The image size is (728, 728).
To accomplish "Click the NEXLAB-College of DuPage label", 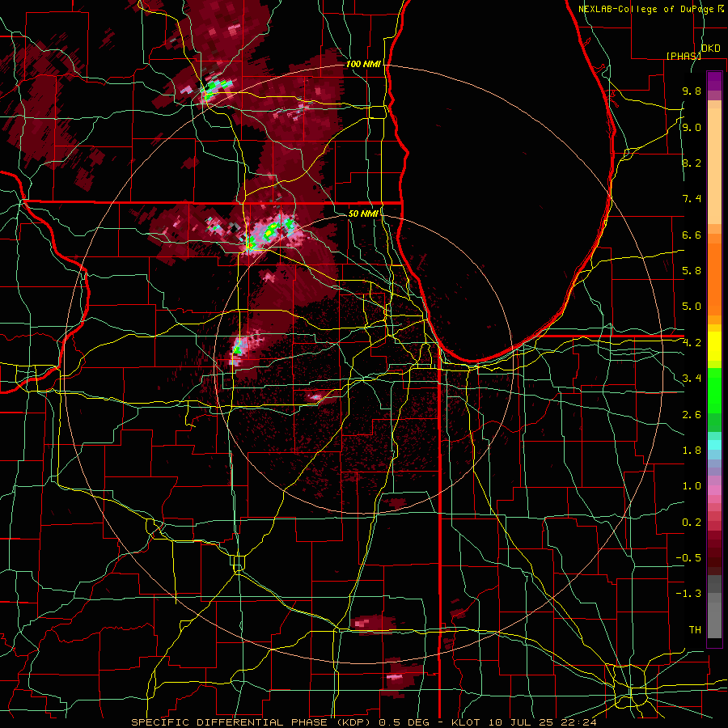I will (x=645, y=9).
